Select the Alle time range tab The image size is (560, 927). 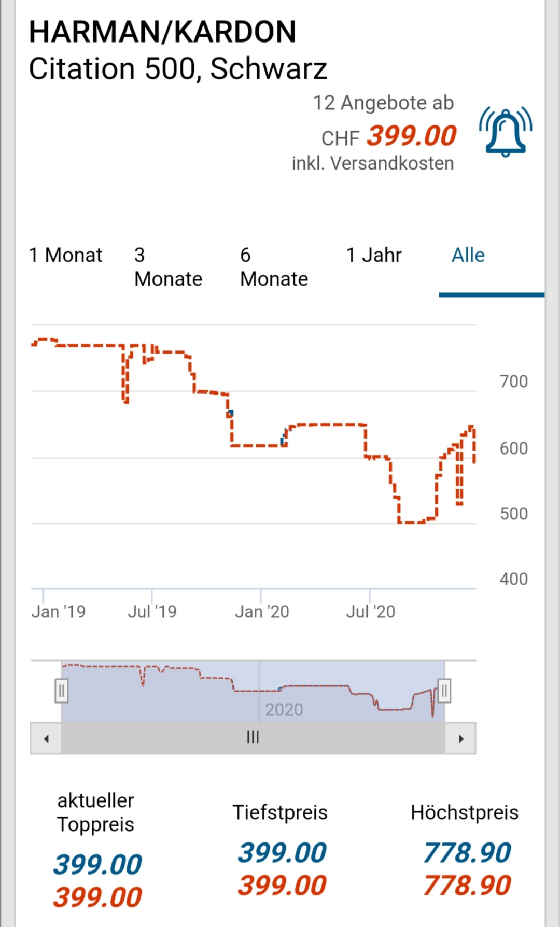coord(468,256)
